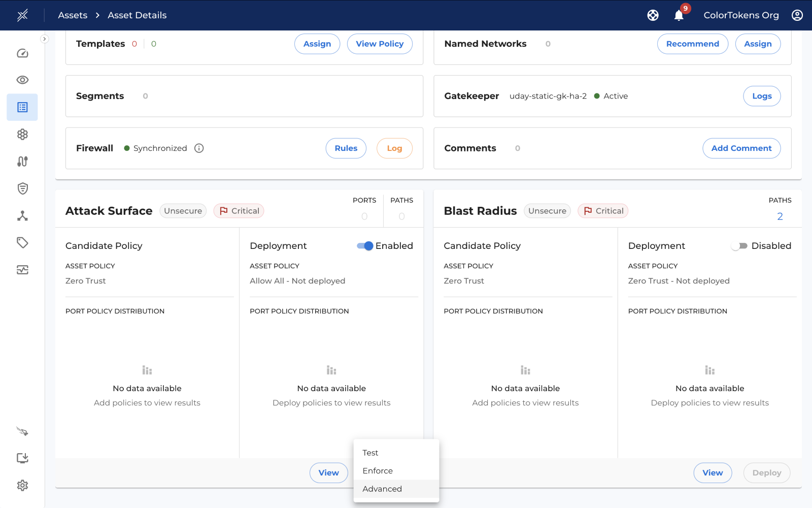Open settings gear icon in sidebar
Image resolution: width=812 pixels, height=508 pixels.
(22, 485)
